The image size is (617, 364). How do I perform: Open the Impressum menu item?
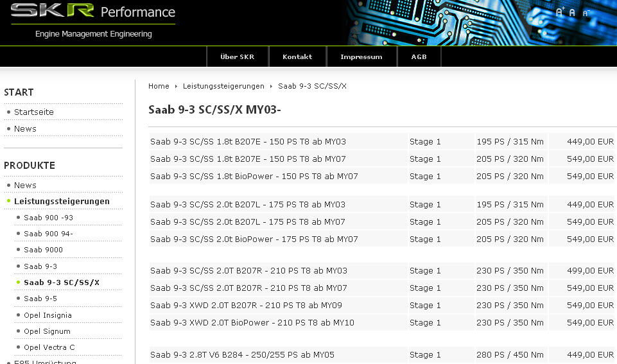(361, 56)
